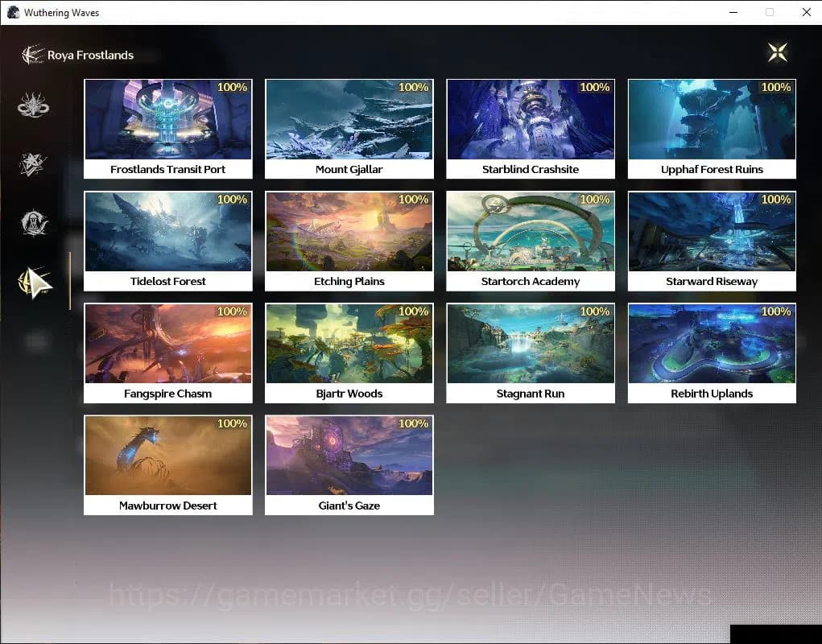Click the Startorch Academy label
The image size is (822, 644).
point(530,281)
